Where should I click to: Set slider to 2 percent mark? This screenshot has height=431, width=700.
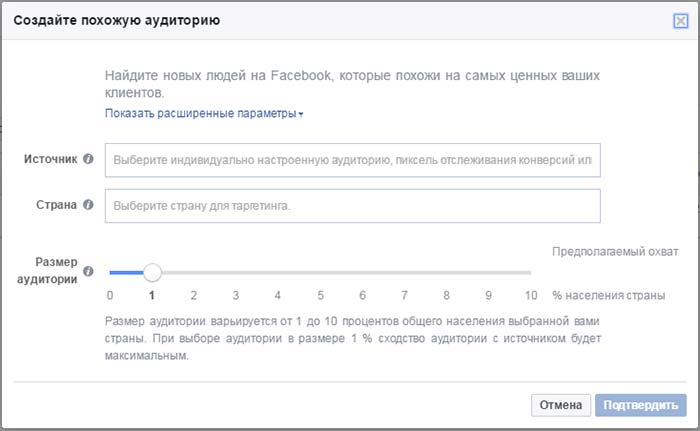pyautogui.click(x=194, y=272)
